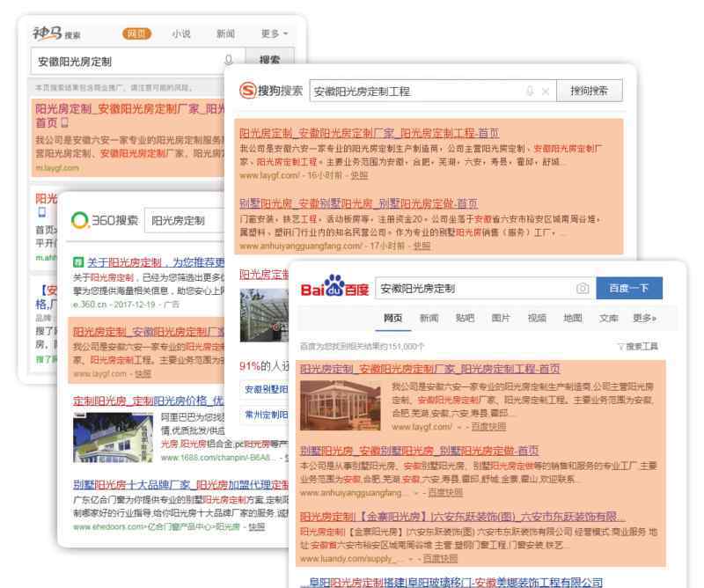Click 百度一下 search button
Image resolution: width=704 pixels, height=588 pixels.
pos(629,288)
